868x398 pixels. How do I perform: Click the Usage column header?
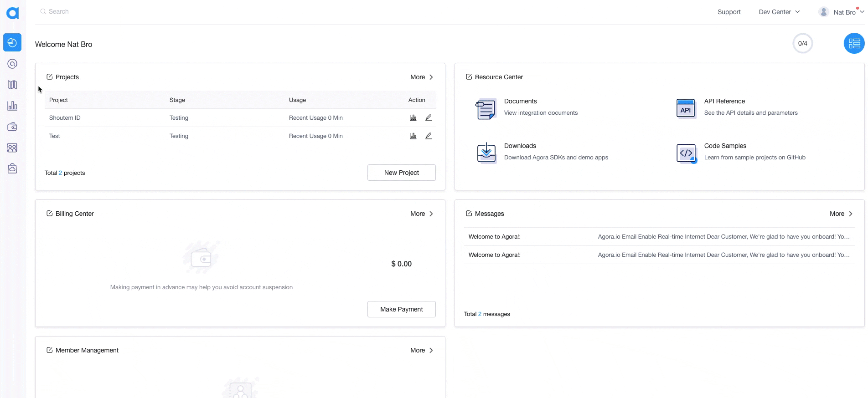coord(297,100)
